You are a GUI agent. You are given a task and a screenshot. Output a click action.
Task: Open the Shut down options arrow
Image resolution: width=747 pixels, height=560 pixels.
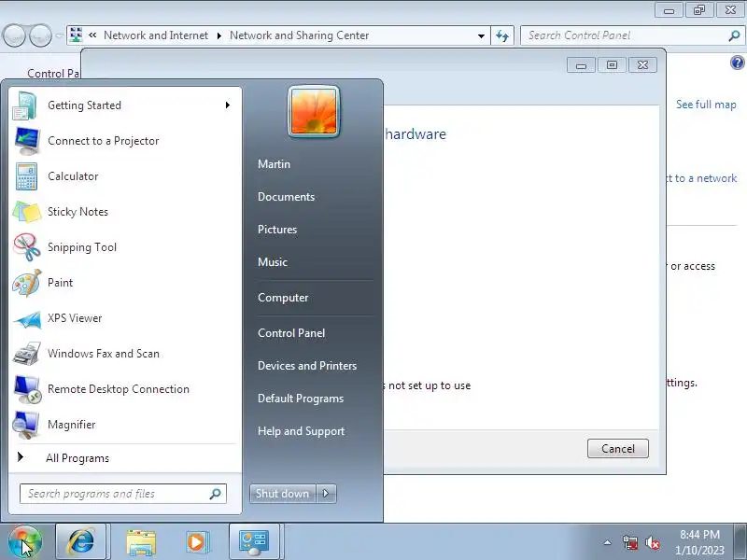pyautogui.click(x=326, y=494)
